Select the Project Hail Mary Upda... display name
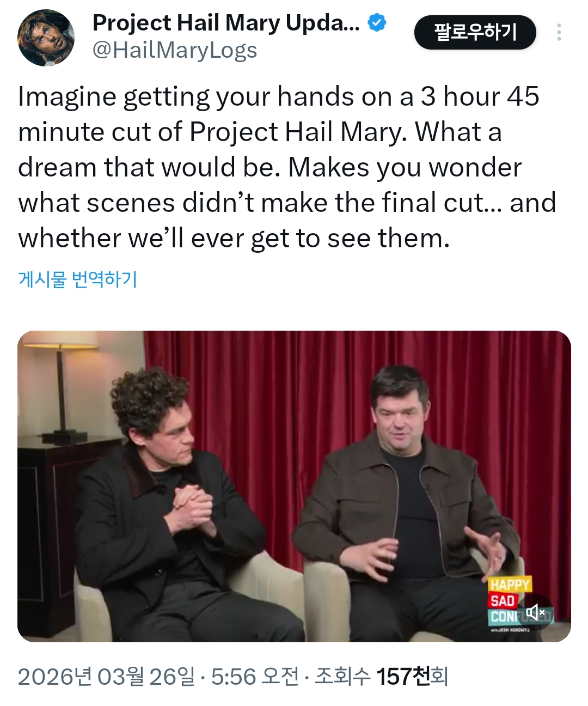This screenshot has width=588, height=706. [226, 23]
